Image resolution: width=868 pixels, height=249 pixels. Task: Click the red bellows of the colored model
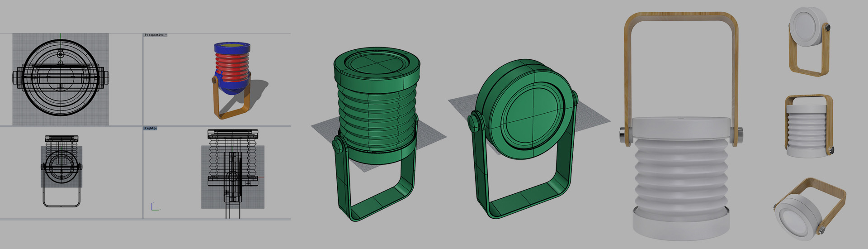click(232, 66)
